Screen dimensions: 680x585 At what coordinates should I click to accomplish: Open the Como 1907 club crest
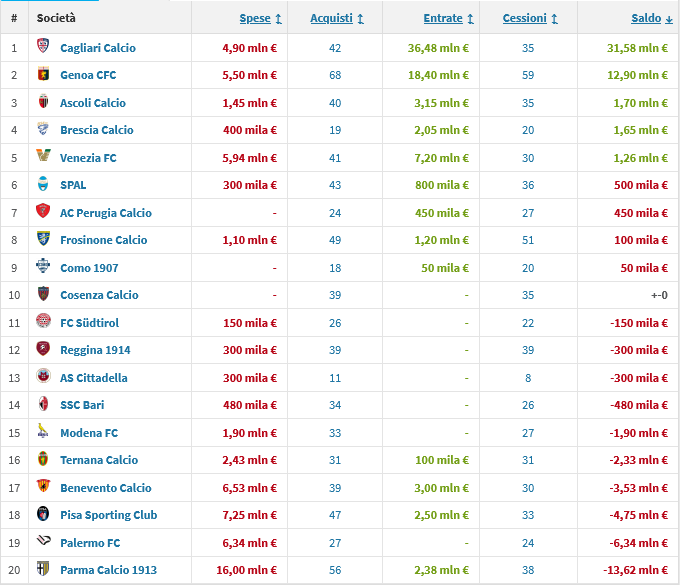pos(43,265)
